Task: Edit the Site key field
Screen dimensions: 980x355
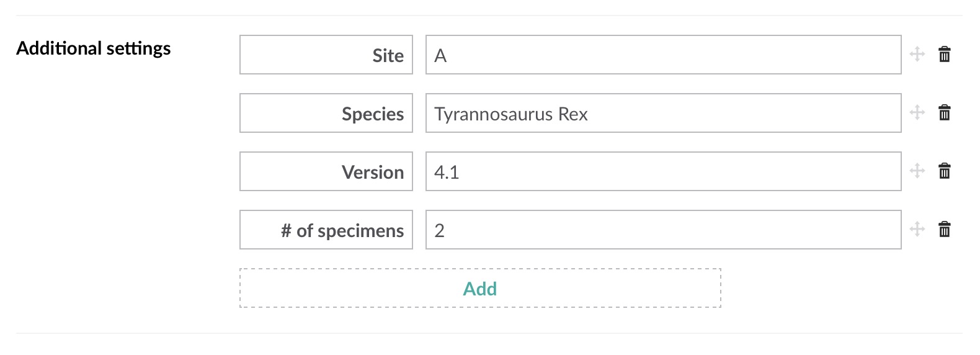Action: click(326, 55)
